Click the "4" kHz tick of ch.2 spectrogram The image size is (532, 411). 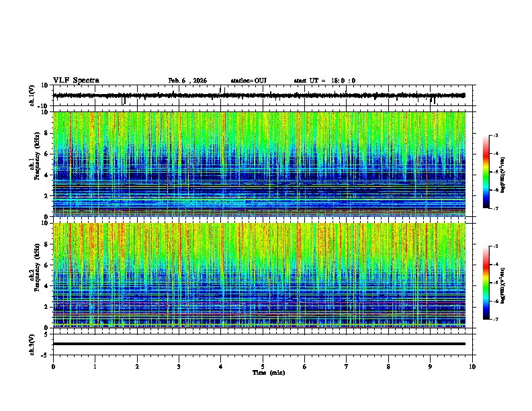[46, 286]
